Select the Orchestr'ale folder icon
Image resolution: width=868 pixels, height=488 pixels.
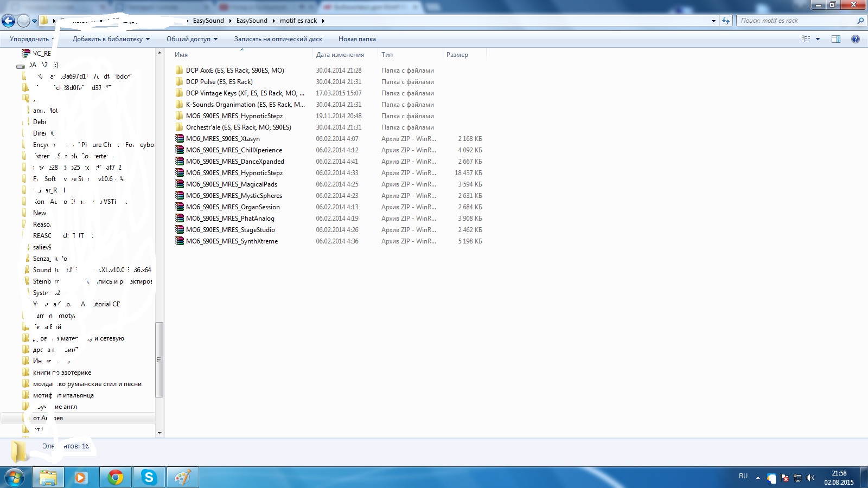pos(179,127)
